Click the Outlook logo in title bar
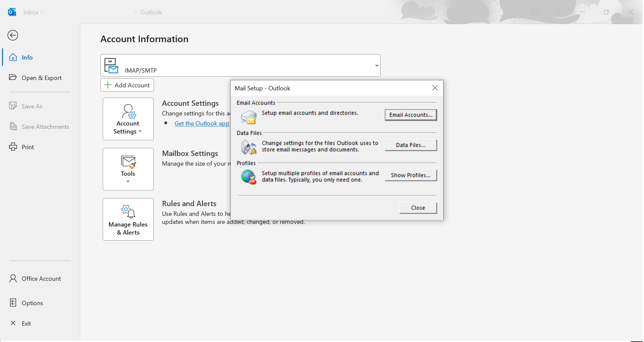The width and height of the screenshot is (644, 342). pos(12,12)
